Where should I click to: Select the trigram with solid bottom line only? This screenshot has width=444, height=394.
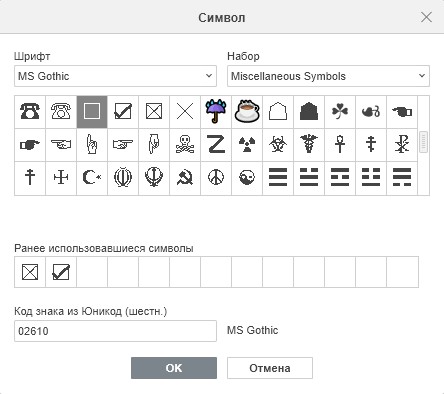(371, 178)
